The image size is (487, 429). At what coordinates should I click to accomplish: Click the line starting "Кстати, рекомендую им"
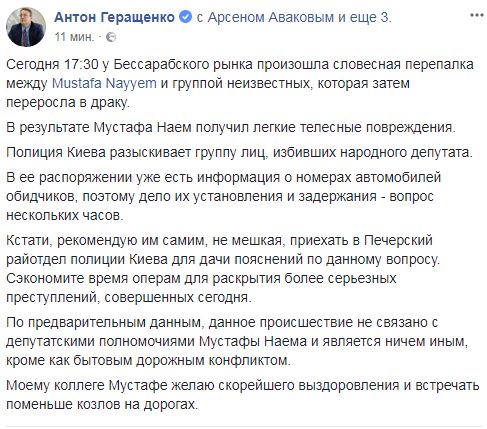[219, 240]
